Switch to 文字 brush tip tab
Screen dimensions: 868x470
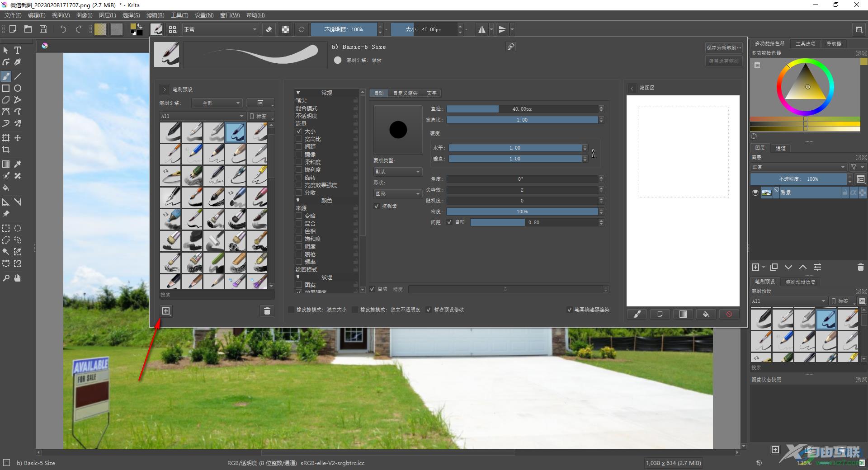pos(432,93)
